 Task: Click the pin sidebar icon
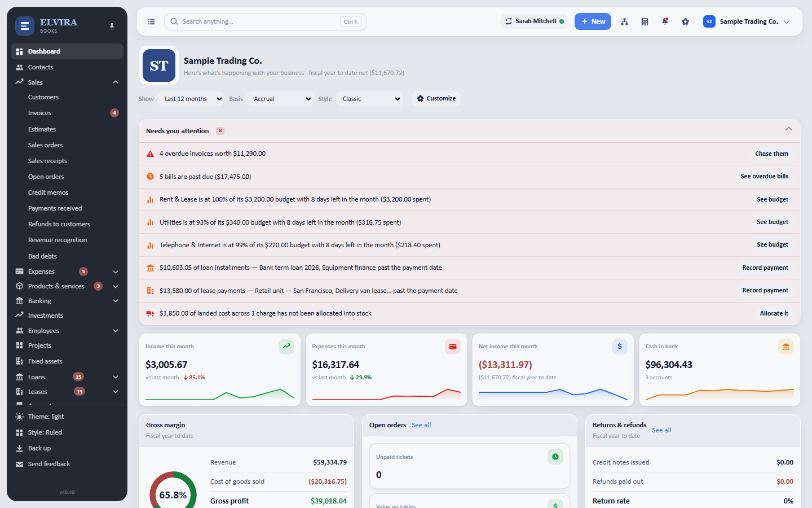point(112,26)
